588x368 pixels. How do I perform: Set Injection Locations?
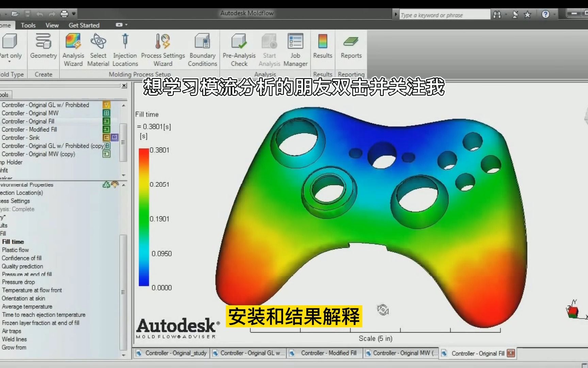pyautogui.click(x=125, y=49)
